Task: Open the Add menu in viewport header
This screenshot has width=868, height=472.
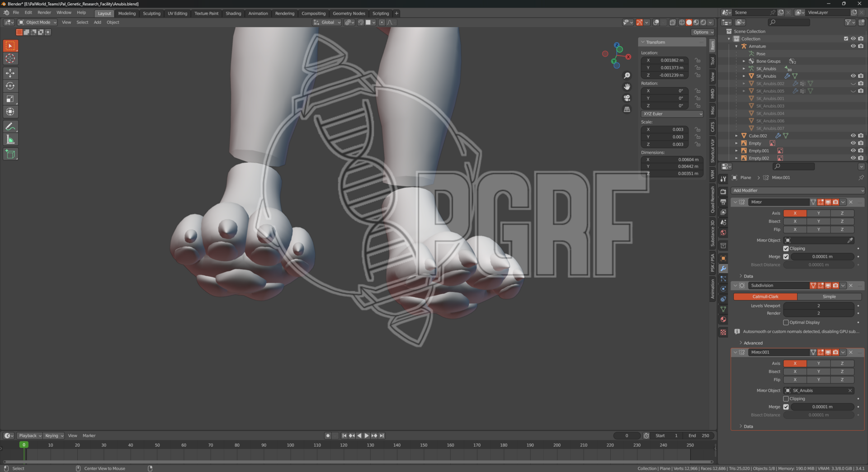Action: click(97, 22)
